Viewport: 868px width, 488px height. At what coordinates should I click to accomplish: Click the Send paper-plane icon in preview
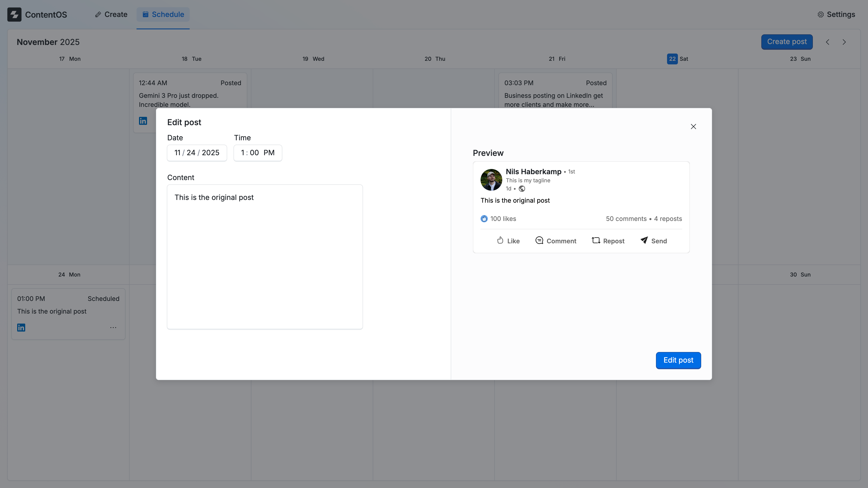pos(644,240)
